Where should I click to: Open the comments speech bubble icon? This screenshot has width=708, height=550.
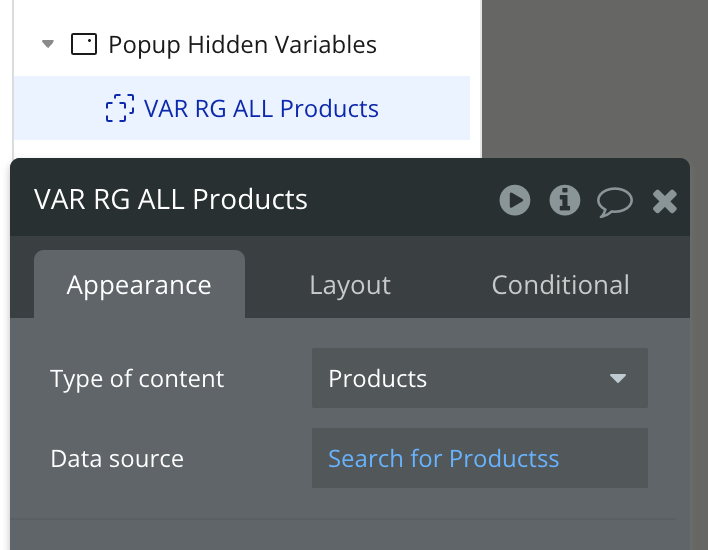[615, 202]
